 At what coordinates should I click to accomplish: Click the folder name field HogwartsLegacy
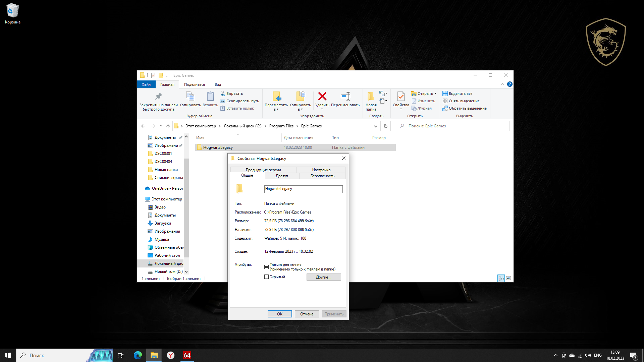coord(303,189)
